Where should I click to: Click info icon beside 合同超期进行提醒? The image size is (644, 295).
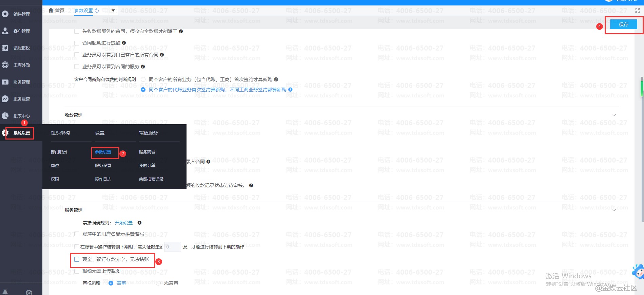[x=124, y=43]
